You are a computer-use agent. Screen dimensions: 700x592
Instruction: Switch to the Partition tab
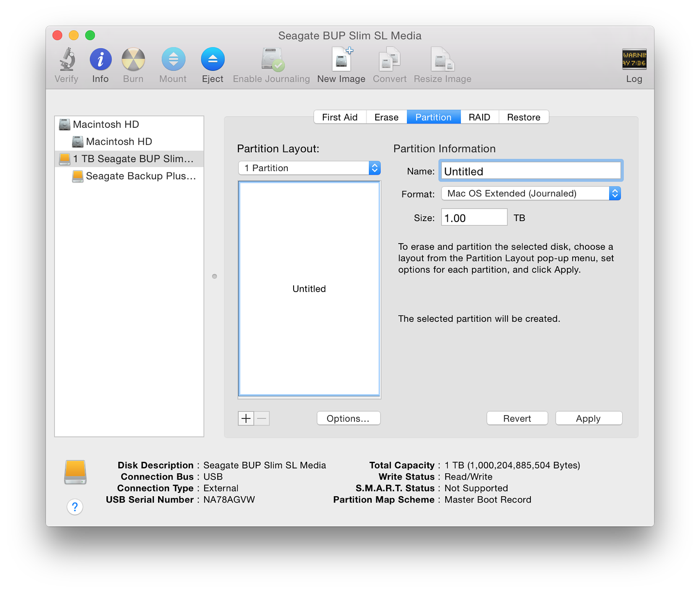(434, 117)
